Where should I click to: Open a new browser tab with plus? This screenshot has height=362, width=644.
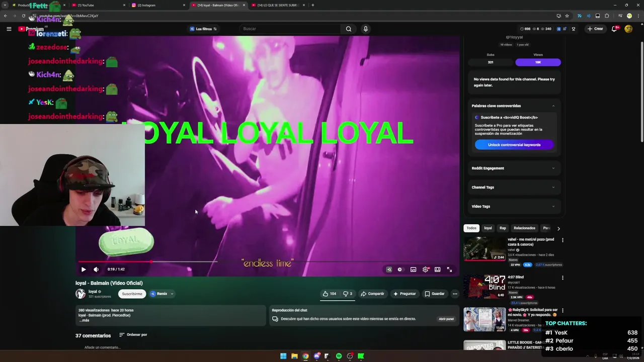click(x=313, y=5)
